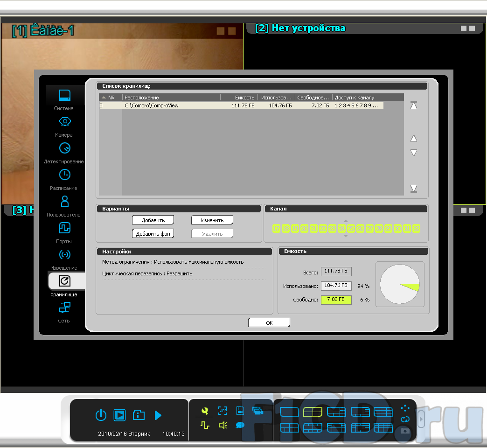Screen dimensions: 487x448
Task: Select the C:\Compro\ComproView storage row
Action: pos(241,105)
